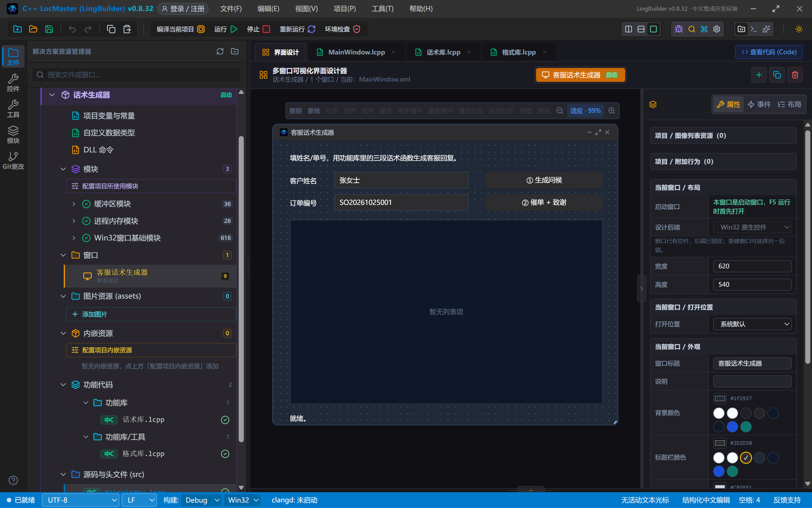Click the redo arrow icon

(x=88, y=29)
